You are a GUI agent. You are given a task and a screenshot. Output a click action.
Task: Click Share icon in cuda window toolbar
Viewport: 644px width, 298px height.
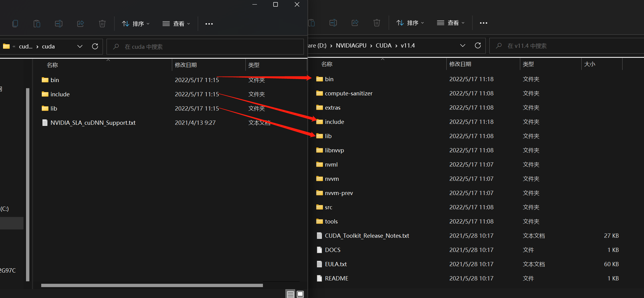pos(80,24)
